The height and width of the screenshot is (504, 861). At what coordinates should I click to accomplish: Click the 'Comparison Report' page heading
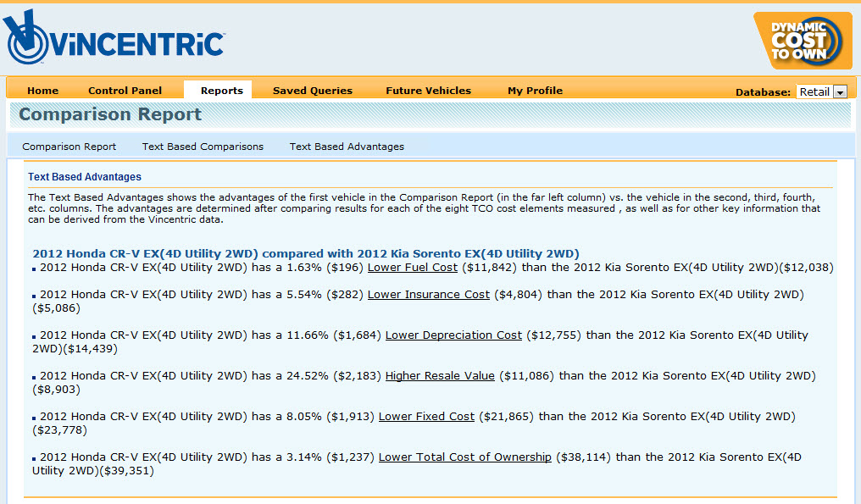coord(110,114)
